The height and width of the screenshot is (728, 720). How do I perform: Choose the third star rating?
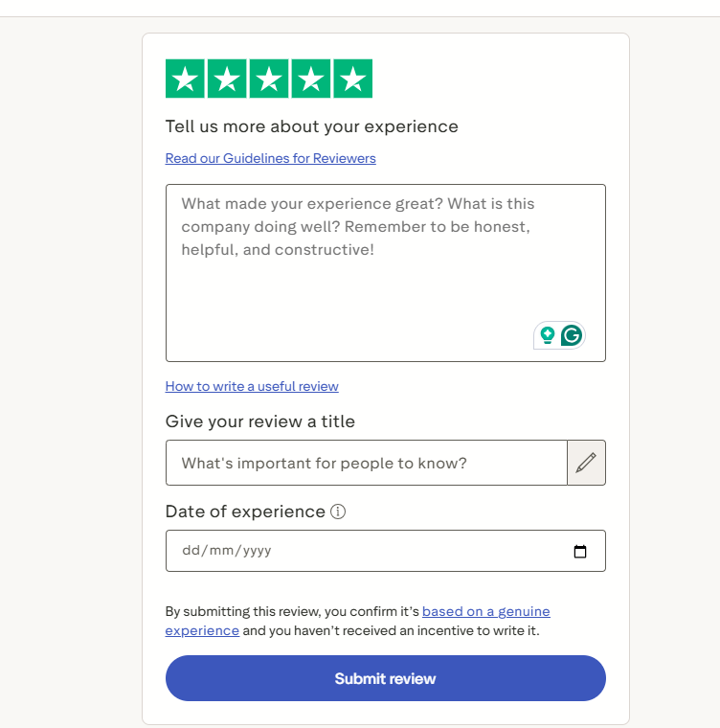(x=269, y=79)
